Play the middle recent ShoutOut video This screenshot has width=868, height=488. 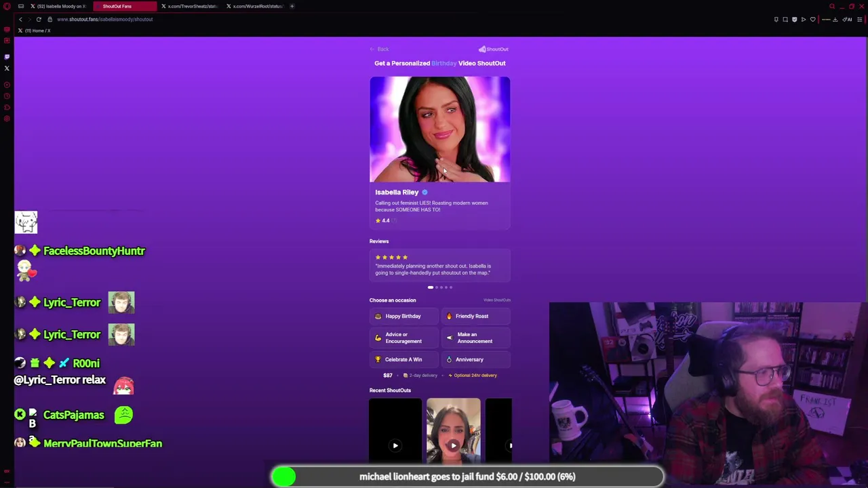[453, 445]
